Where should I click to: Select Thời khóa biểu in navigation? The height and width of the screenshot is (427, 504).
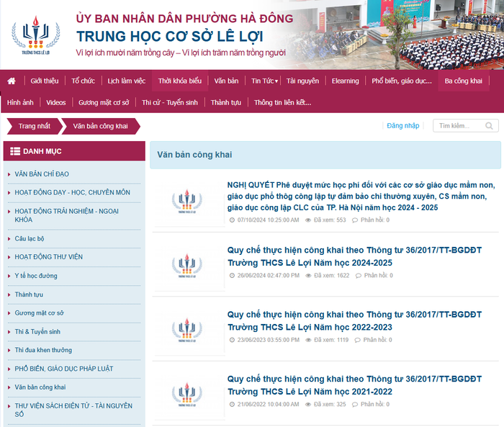(x=180, y=81)
